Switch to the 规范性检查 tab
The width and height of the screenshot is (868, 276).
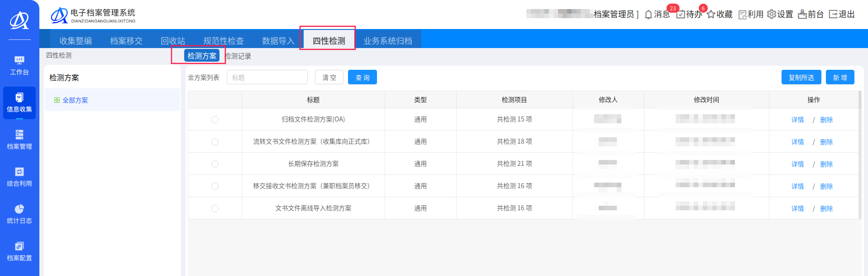click(x=223, y=41)
